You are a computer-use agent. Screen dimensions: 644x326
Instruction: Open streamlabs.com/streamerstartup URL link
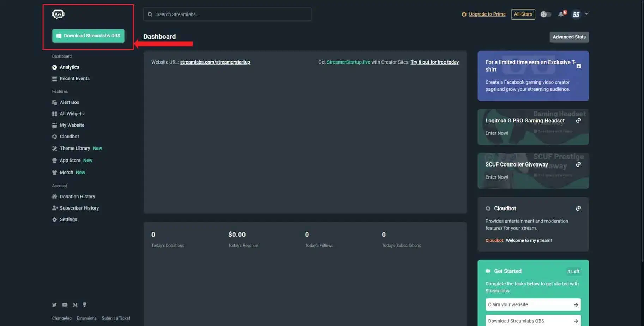point(215,62)
